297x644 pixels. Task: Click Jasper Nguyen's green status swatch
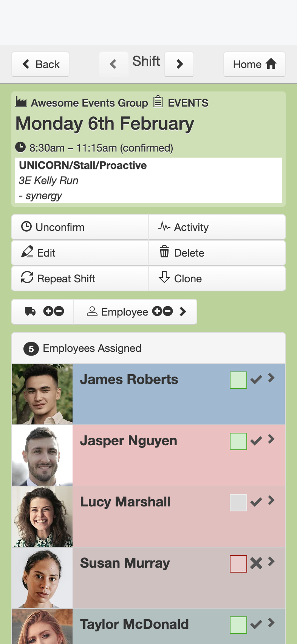click(x=238, y=441)
